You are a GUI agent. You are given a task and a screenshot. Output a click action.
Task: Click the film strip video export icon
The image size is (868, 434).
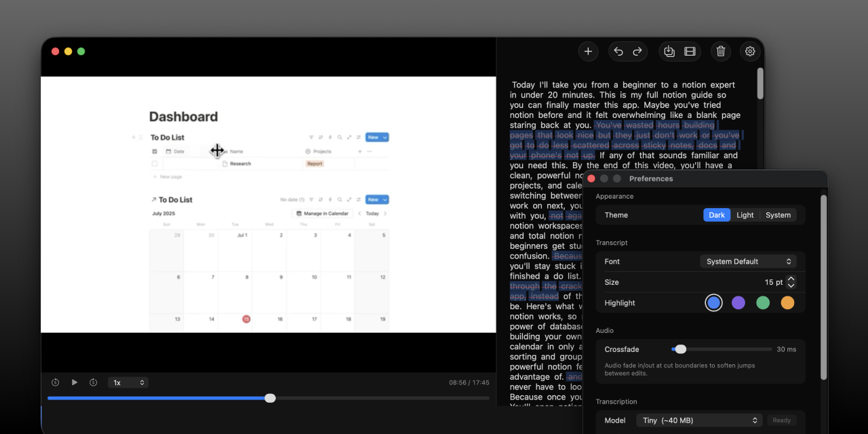[690, 51]
